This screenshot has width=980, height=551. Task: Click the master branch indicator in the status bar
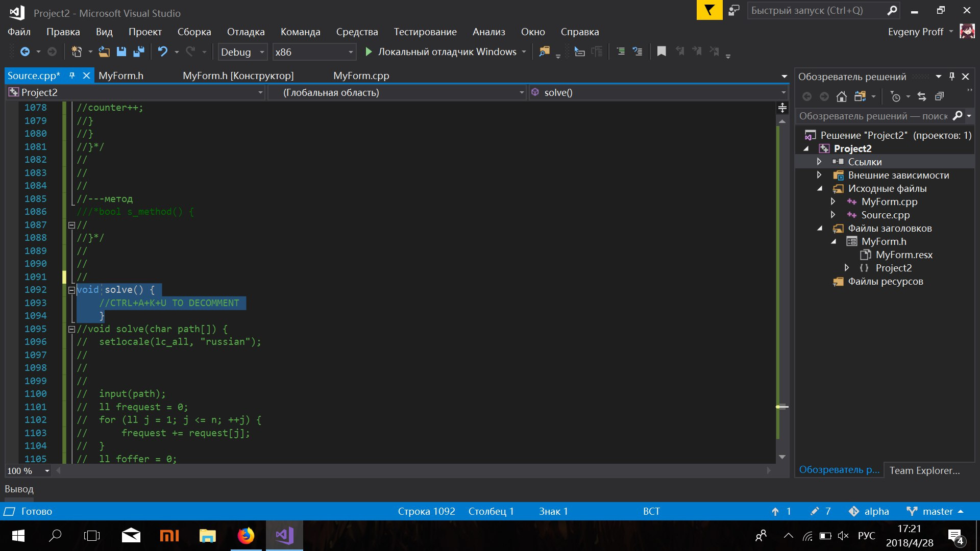pos(935,511)
